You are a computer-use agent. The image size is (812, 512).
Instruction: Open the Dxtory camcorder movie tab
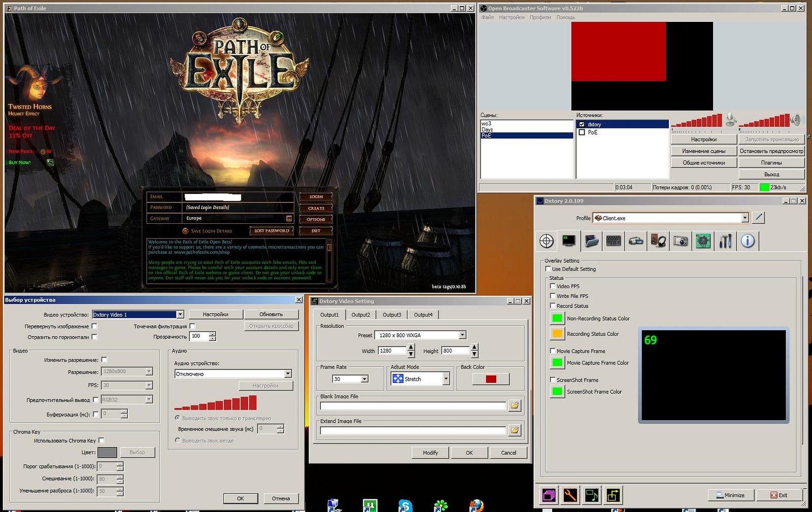click(x=636, y=241)
